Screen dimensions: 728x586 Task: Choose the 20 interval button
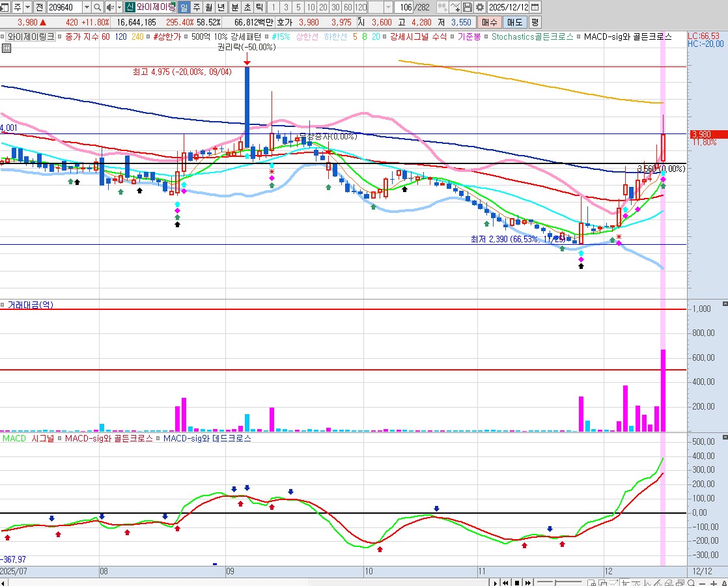pos(324,7)
